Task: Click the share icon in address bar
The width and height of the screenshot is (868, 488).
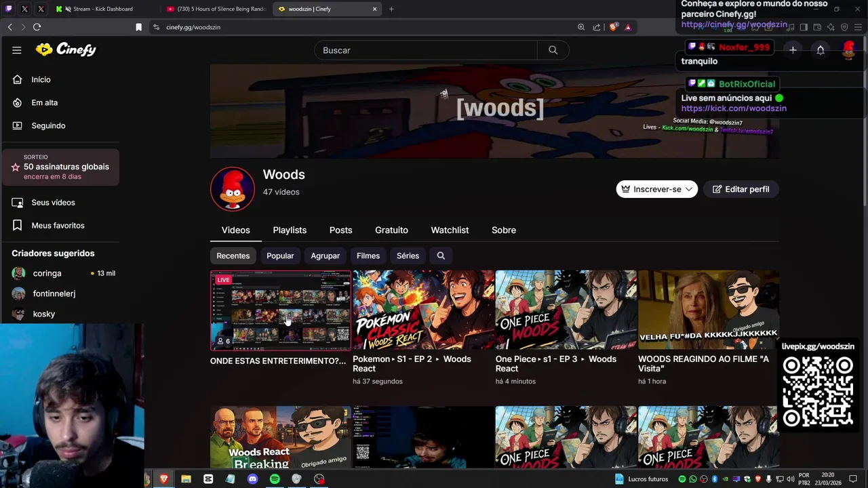Action: 597,27
